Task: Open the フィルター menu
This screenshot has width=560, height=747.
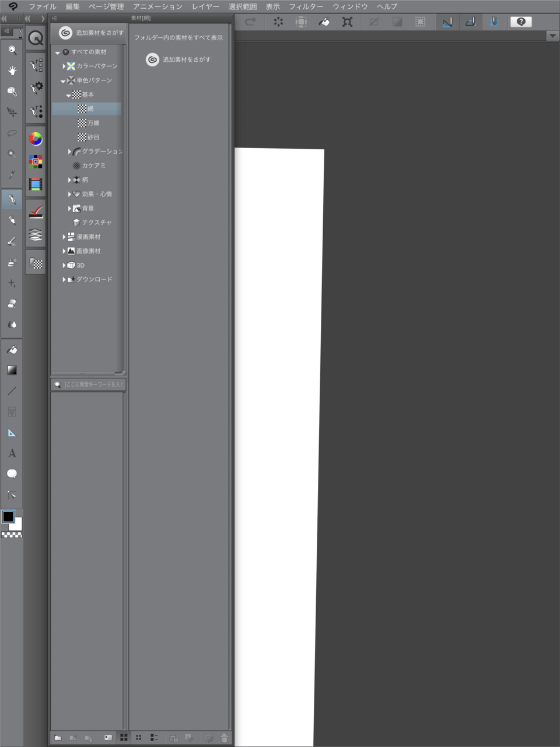Action: tap(306, 6)
